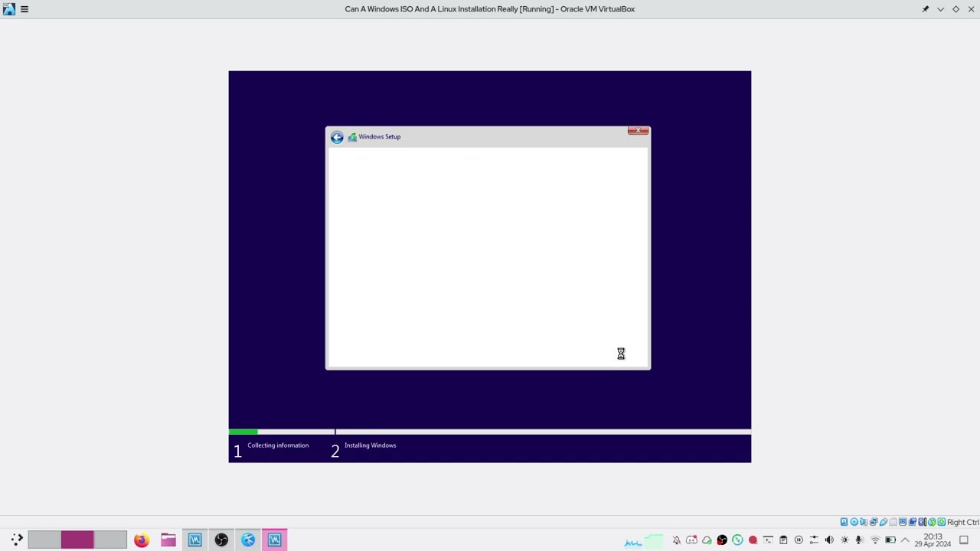
Task: Open the sliders settings tray icon
Action: (814, 540)
